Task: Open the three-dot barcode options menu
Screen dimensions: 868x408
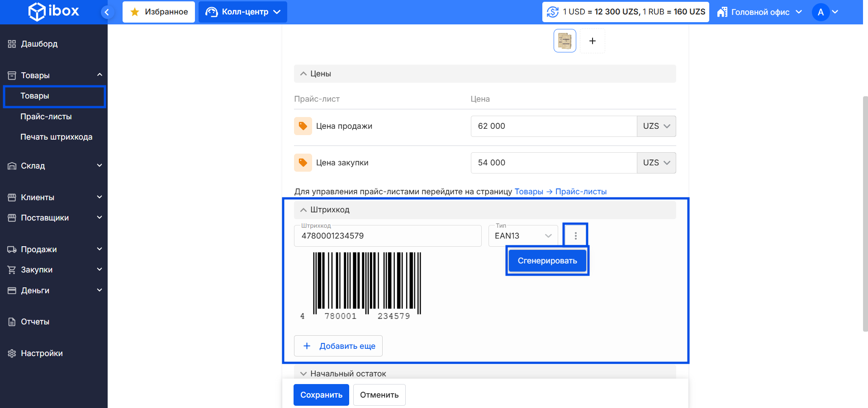Action: [575, 235]
